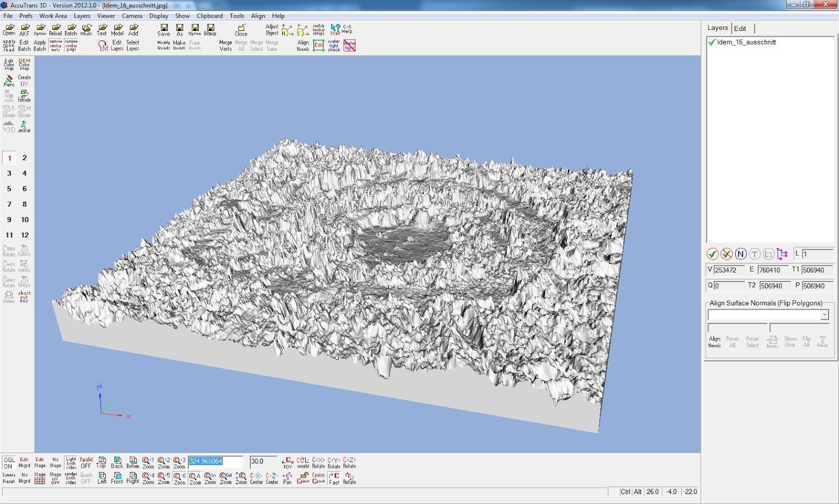Click the Open file toolbar icon
This screenshot has height=504, width=839.
click(9, 29)
